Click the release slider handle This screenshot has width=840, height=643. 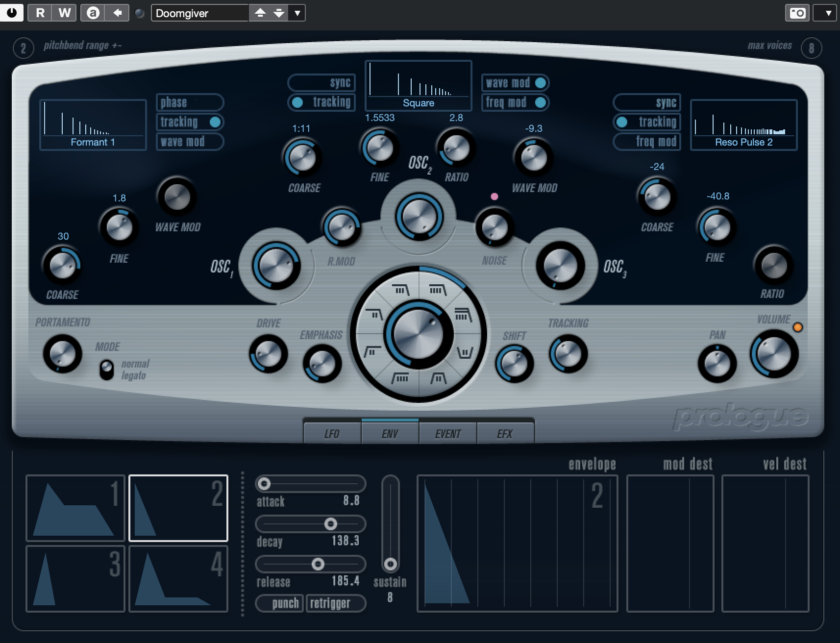pos(318,565)
